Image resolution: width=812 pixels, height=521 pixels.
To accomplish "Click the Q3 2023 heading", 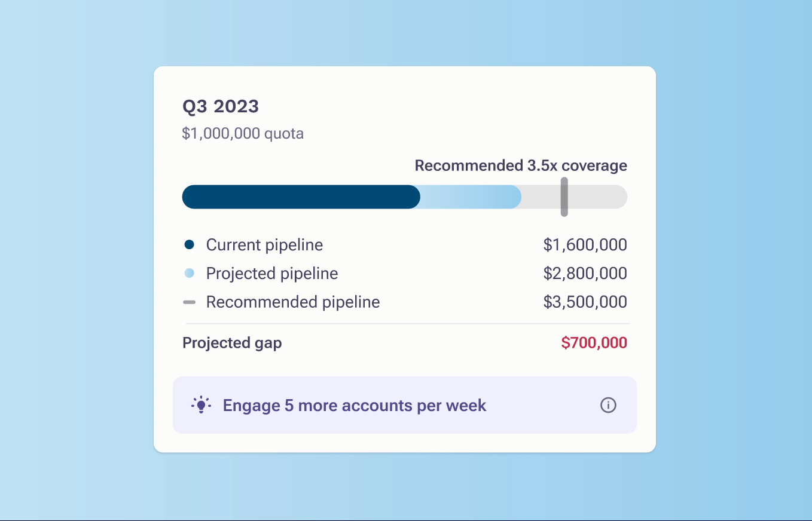I will [x=221, y=106].
